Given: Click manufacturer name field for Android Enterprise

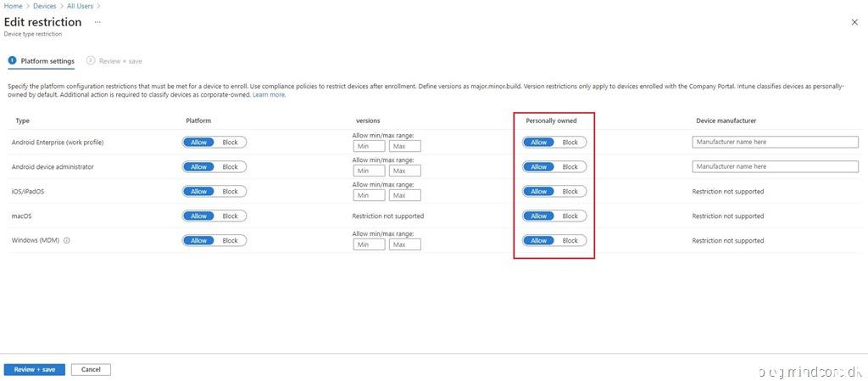Looking at the screenshot, I should [x=775, y=143].
